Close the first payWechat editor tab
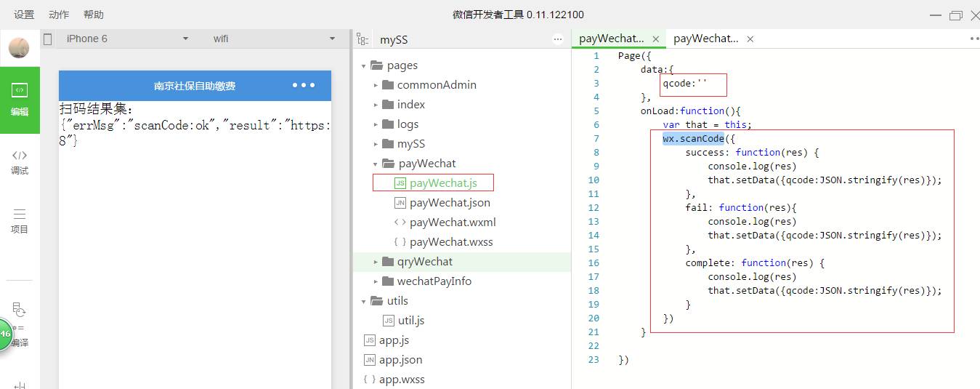 655,39
